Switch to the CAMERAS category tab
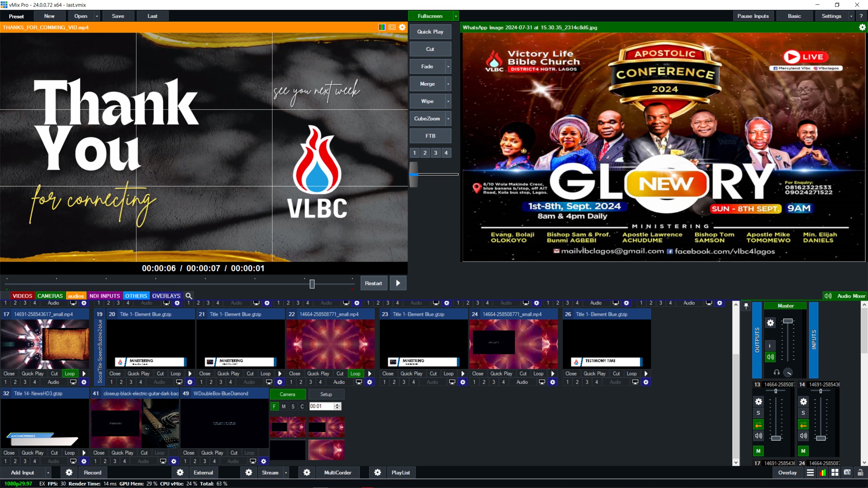Screen dimensions: 868x488 coord(50,296)
